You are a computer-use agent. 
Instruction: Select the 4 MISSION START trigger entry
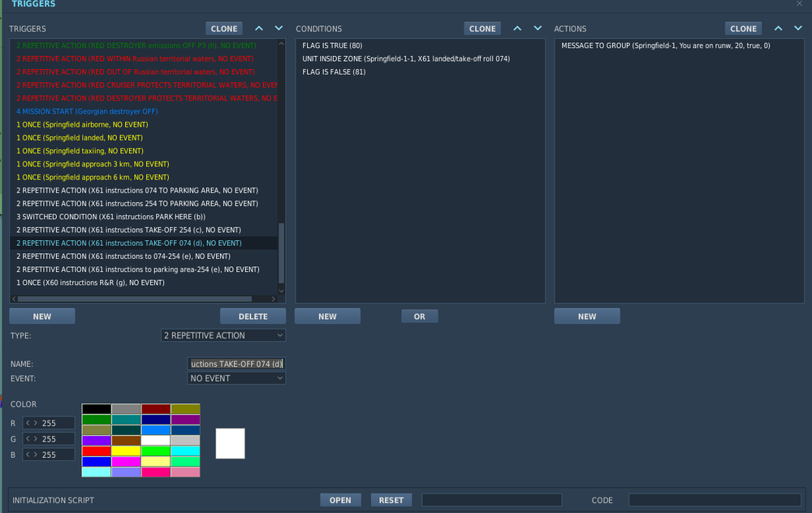(x=87, y=111)
